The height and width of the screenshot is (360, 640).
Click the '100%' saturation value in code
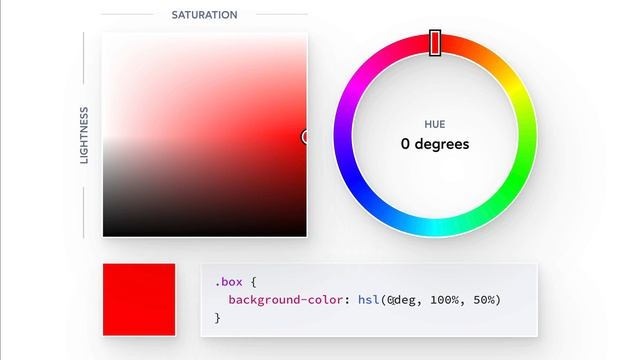(444, 300)
